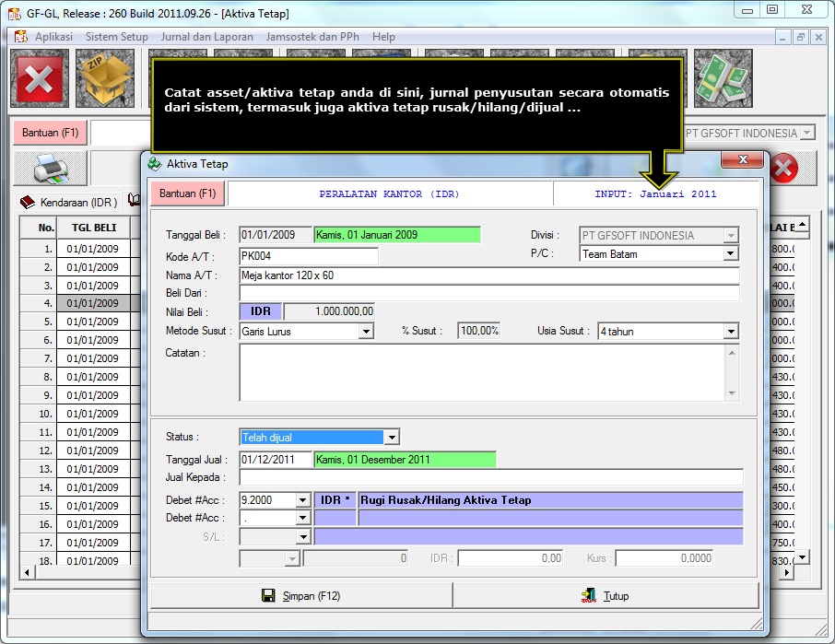This screenshot has width=835, height=644.
Task: Click the red round close icon behind dialog
Action: pos(782,169)
